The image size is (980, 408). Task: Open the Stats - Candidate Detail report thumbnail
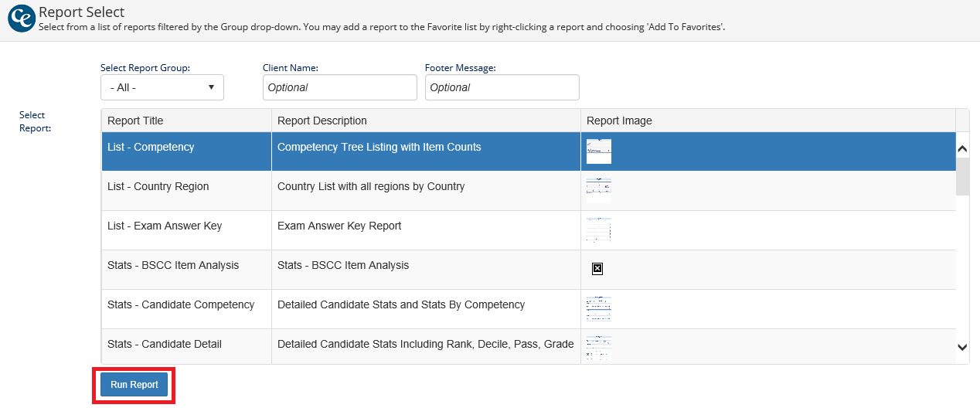click(x=599, y=348)
